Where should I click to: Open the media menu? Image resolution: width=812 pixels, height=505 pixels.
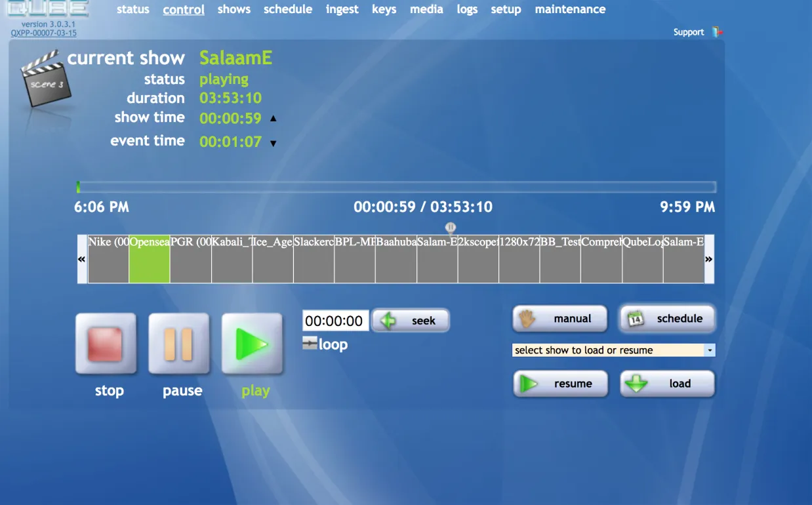(426, 9)
